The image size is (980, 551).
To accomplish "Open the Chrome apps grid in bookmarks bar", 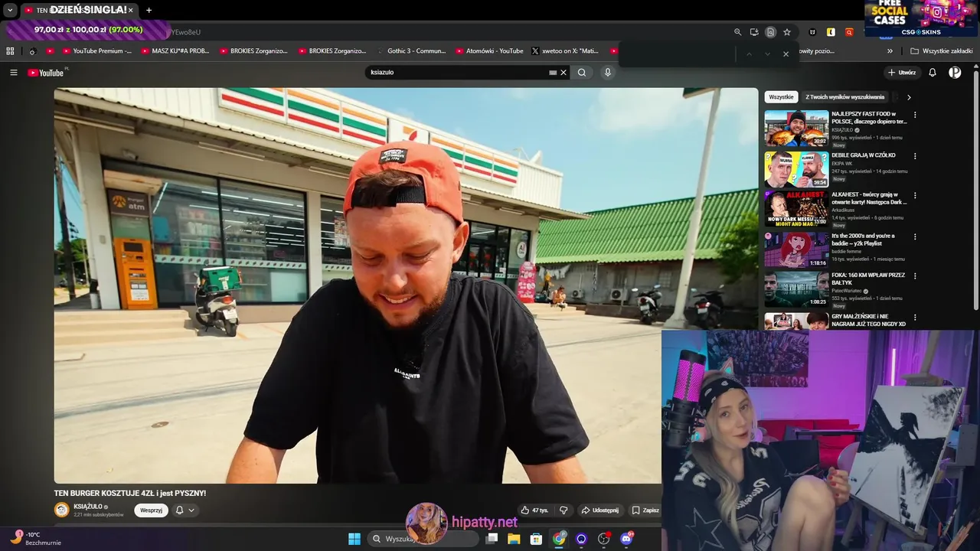I will click(10, 51).
